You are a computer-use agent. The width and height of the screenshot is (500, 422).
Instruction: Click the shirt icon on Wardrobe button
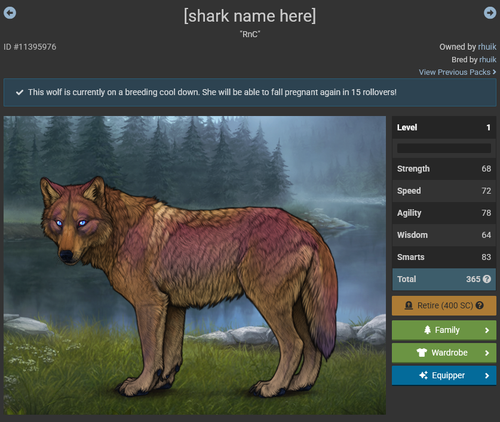point(422,352)
